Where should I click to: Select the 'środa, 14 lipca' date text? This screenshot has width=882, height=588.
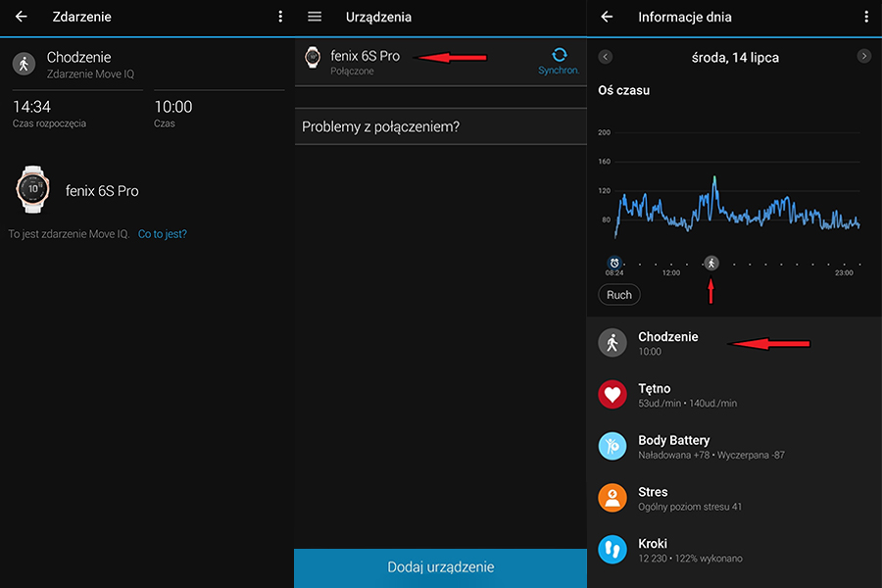click(735, 58)
